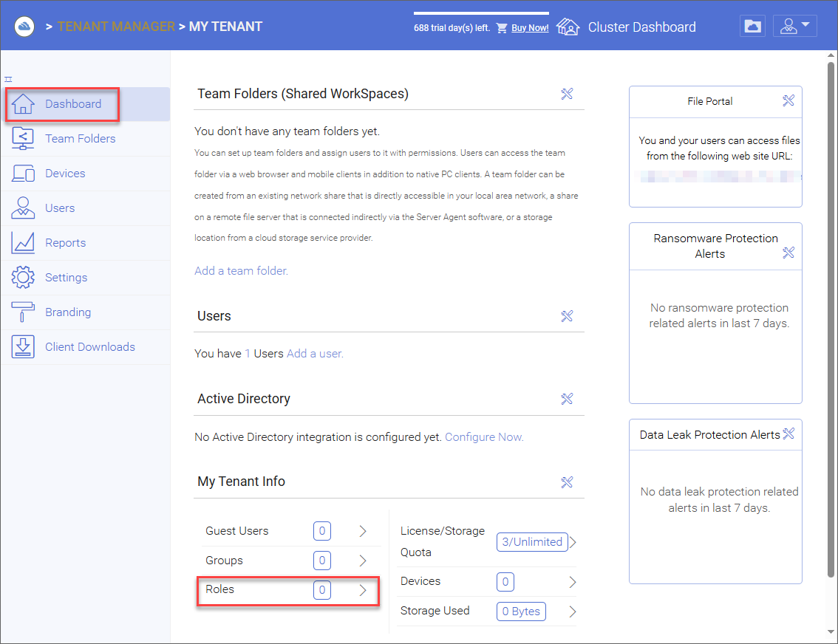Image resolution: width=838 pixels, height=644 pixels.
Task: Click Ransomware Protection Alerts wrench icon
Action: point(788,253)
